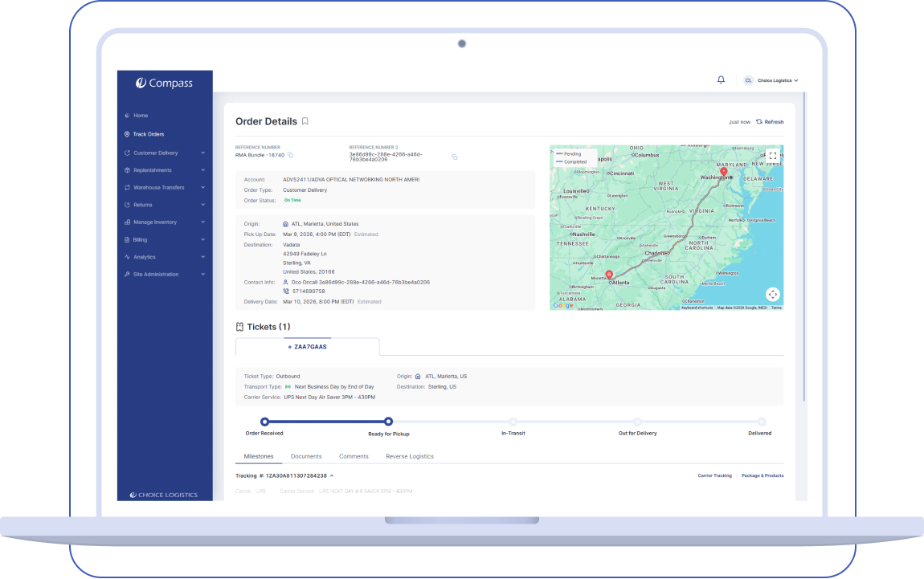924x579 pixels.
Task: Open the Reverse Logistics tab
Action: click(409, 456)
